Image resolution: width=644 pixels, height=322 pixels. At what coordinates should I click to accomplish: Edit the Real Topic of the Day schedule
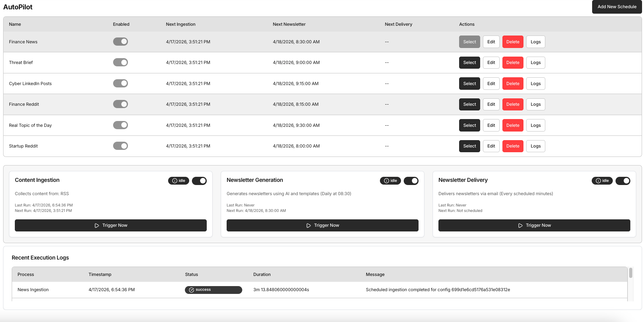[x=491, y=125]
